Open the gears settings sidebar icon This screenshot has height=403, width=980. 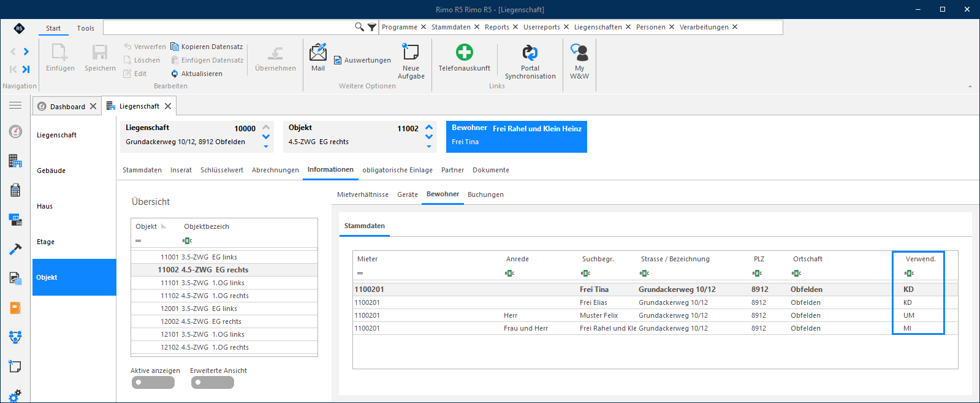15,396
